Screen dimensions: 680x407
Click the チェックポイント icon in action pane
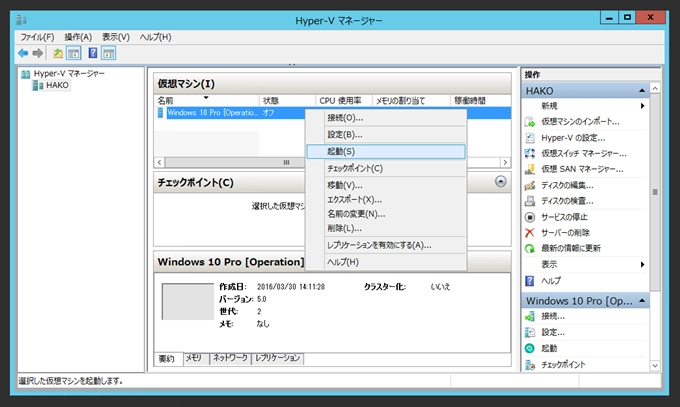[530, 364]
